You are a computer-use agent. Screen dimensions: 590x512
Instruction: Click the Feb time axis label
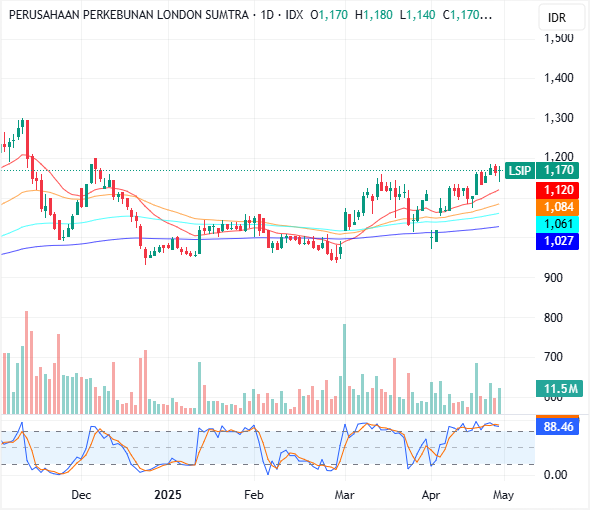254,495
